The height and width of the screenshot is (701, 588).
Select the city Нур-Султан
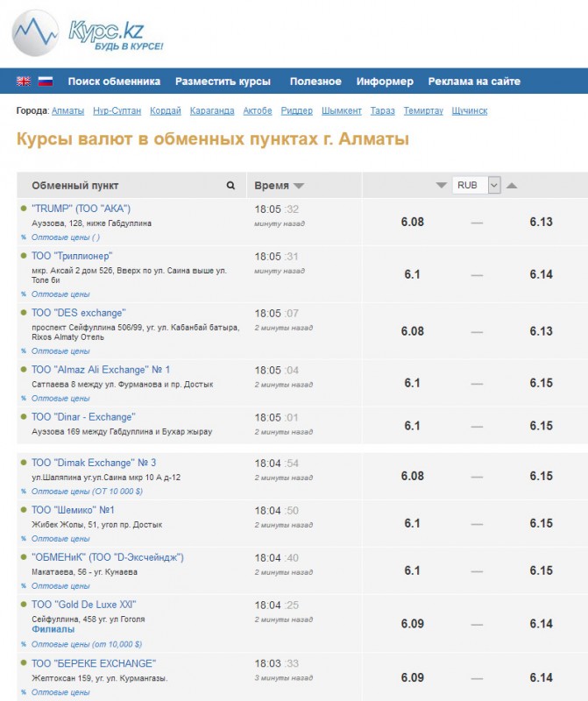point(117,111)
